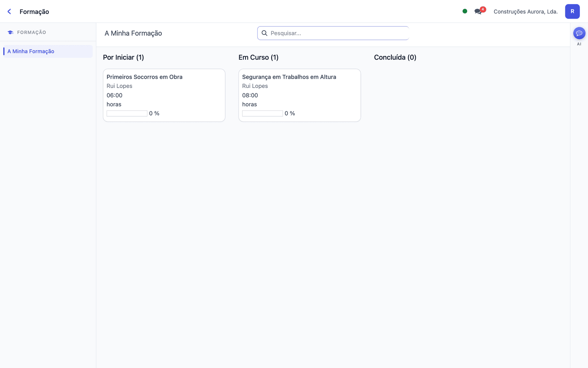Go back using the left chevron arrow
Screen dimensions: 588x368
click(x=9, y=11)
